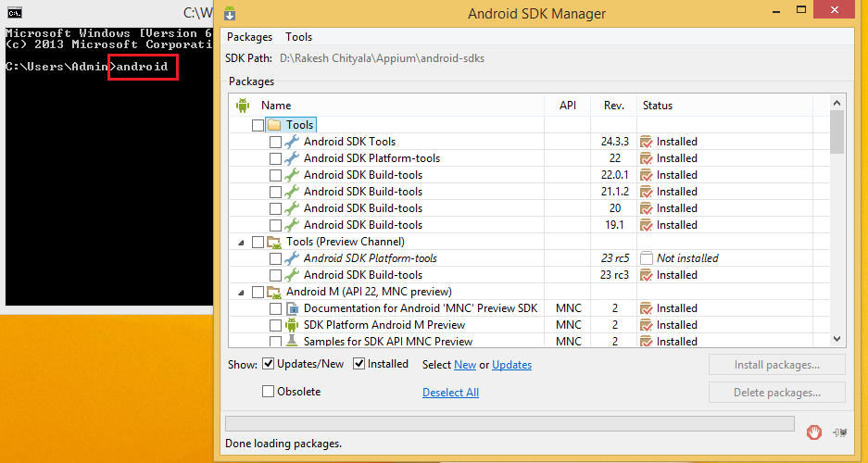
Task: Click wrench icon of Platform-tools 23 rc5
Action: pyautogui.click(x=292, y=257)
